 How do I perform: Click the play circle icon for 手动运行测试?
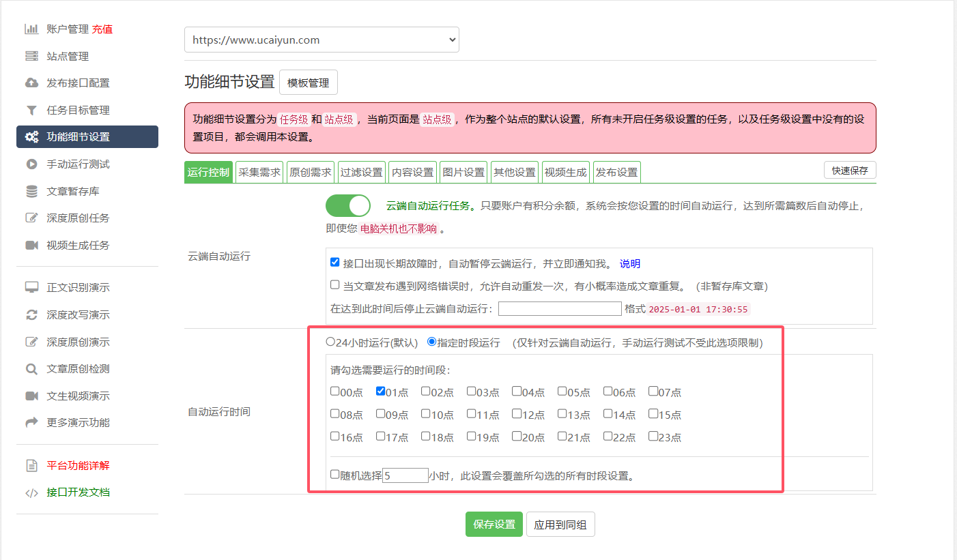[x=31, y=164]
